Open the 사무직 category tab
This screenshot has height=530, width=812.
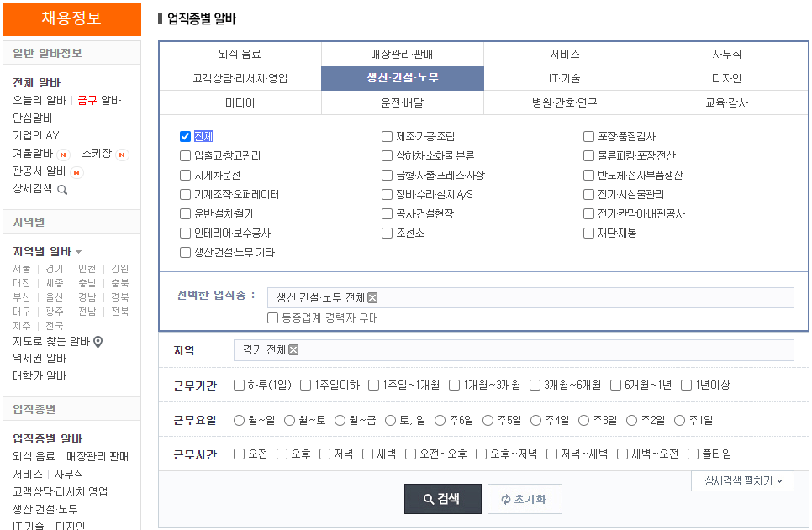click(726, 54)
